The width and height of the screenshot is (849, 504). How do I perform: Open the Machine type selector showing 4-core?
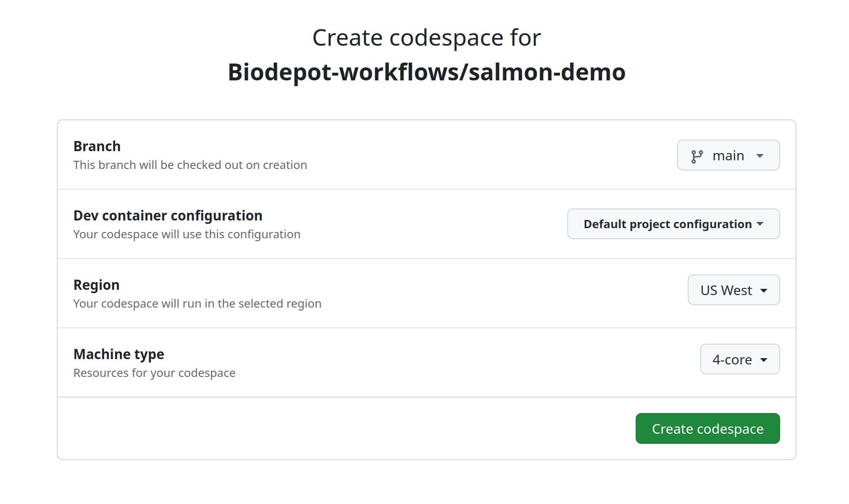coord(740,359)
